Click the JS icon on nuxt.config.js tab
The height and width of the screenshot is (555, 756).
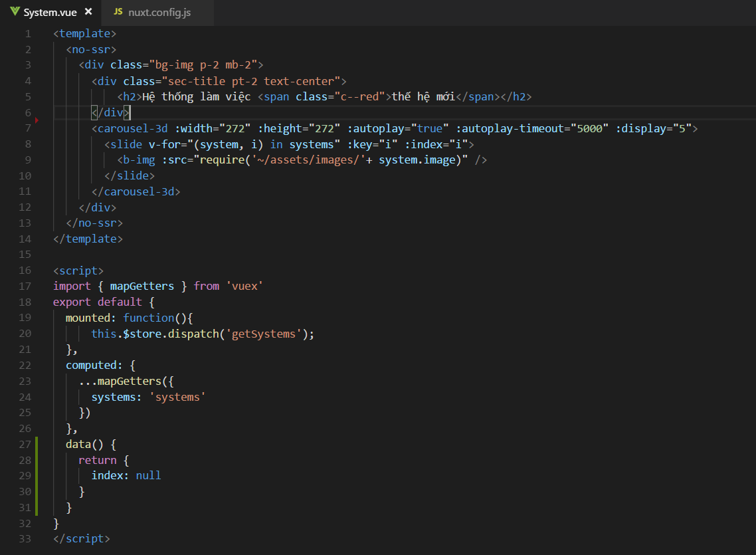[x=118, y=11]
